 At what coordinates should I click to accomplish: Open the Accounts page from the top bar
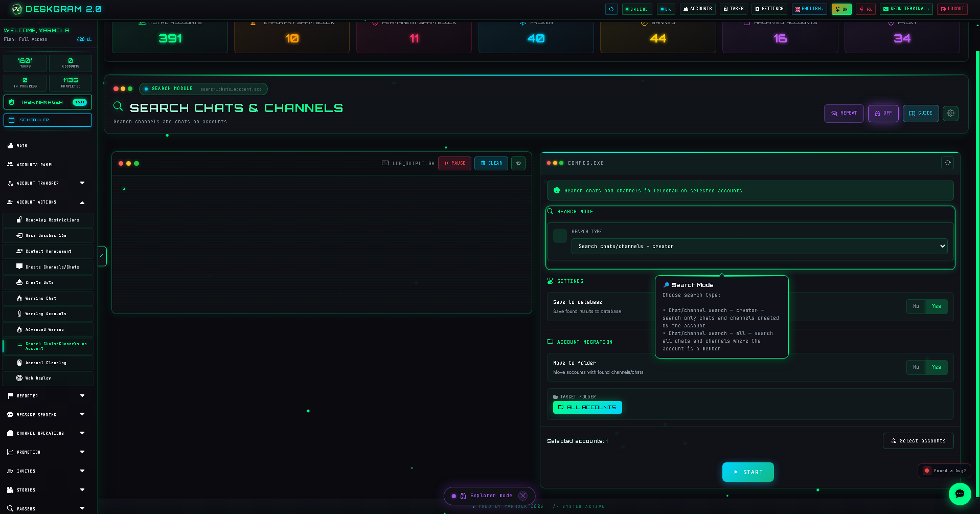(x=698, y=9)
